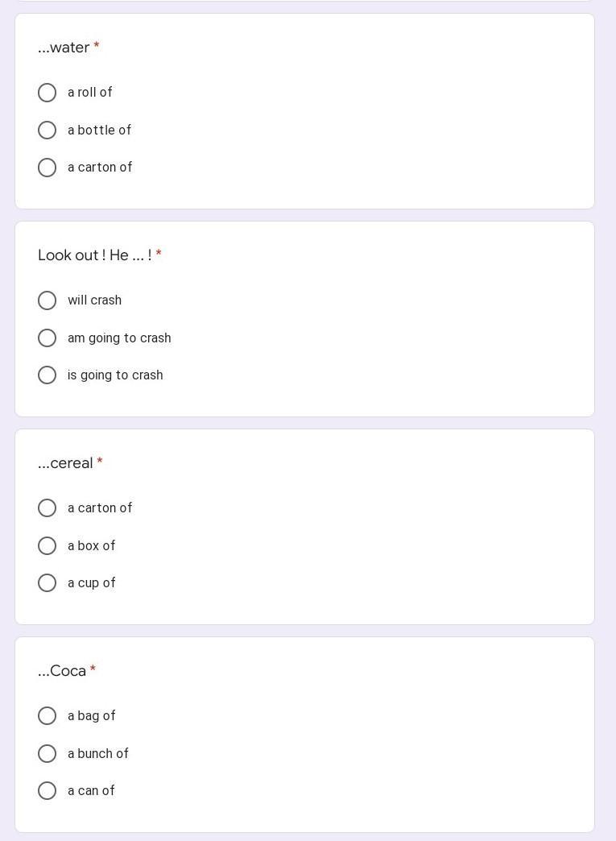Select 'will crash' option
The height and width of the screenshot is (841, 616).
[48, 300]
